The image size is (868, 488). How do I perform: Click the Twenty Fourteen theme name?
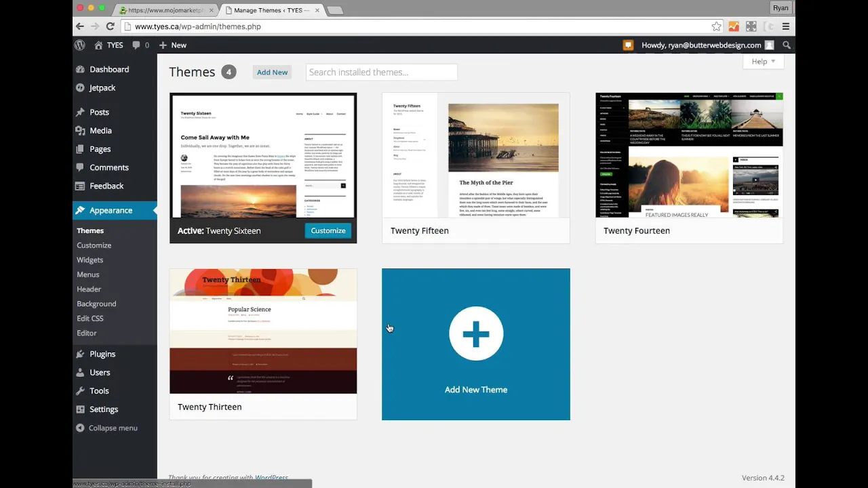click(637, 230)
